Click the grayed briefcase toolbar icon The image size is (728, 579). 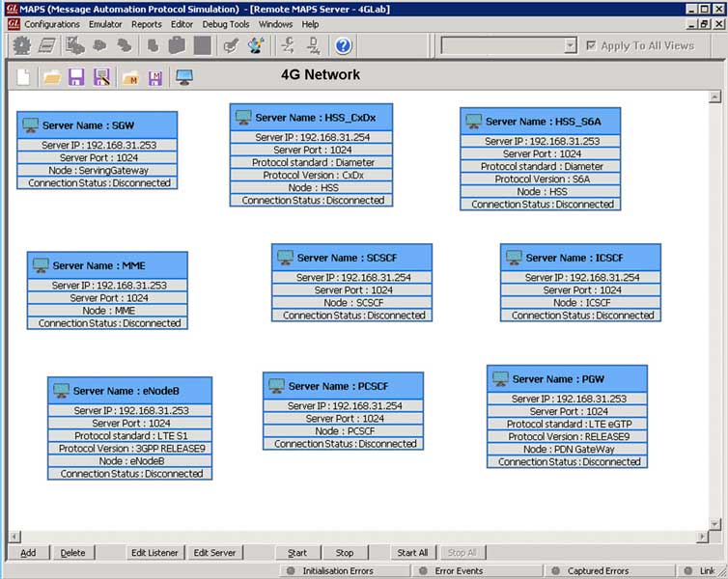[177, 45]
